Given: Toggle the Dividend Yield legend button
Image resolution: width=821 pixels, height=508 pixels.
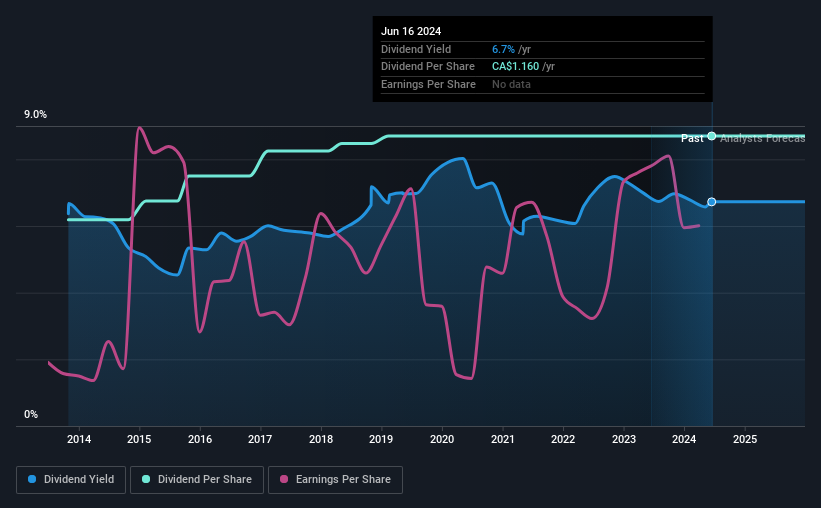Looking at the screenshot, I should 71,480.
